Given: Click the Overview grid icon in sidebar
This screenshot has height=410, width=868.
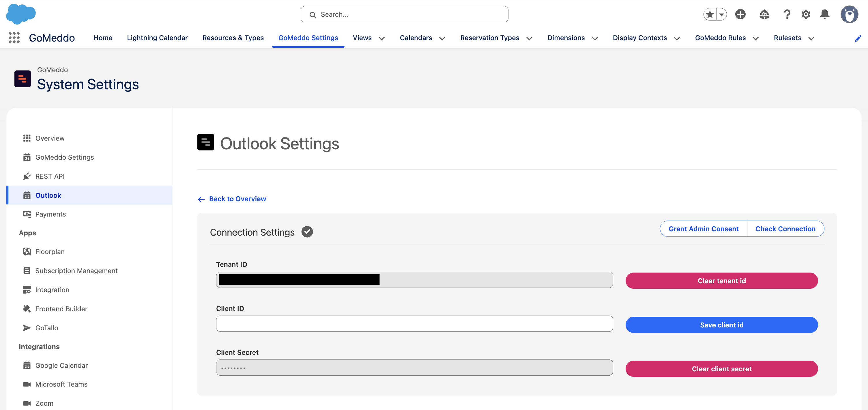Looking at the screenshot, I should (27, 138).
